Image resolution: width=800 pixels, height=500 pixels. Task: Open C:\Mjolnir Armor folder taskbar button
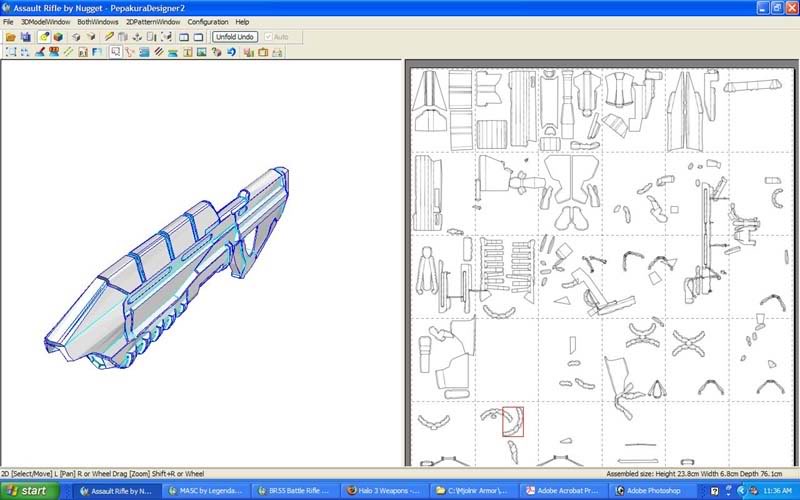pyautogui.click(x=472, y=491)
